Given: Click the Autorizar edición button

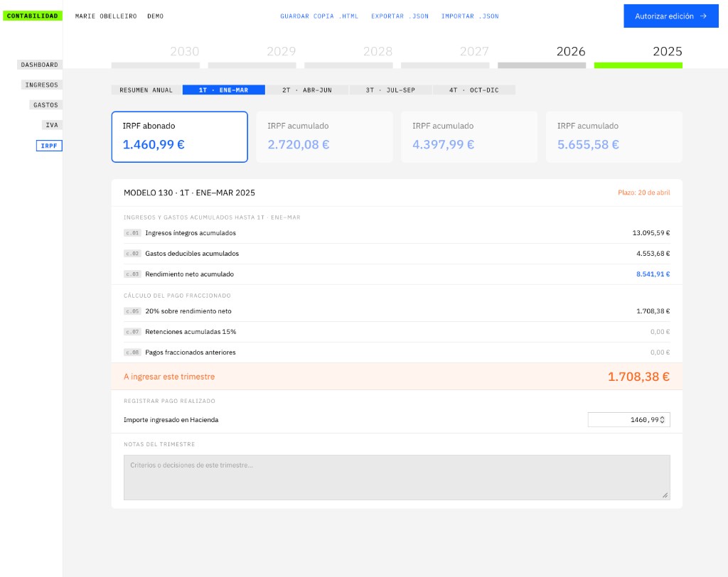Looking at the screenshot, I should coord(671,16).
